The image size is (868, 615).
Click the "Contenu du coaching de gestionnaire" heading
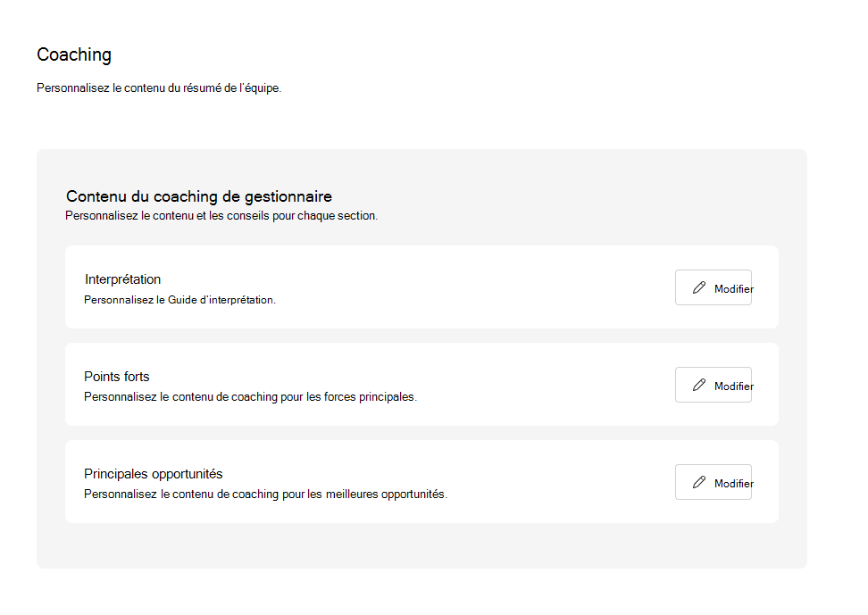[199, 196]
